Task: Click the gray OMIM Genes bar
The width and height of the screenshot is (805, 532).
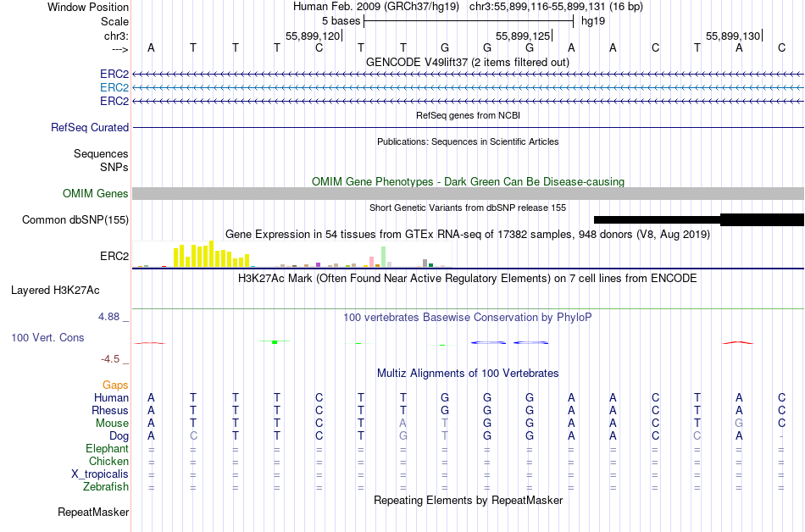Action: (468, 193)
